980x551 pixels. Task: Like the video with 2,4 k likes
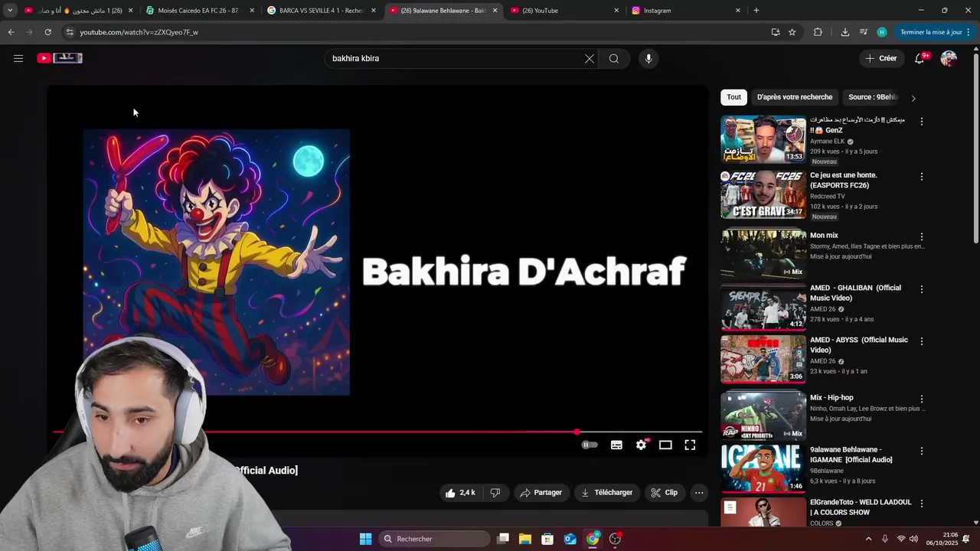pyautogui.click(x=460, y=493)
